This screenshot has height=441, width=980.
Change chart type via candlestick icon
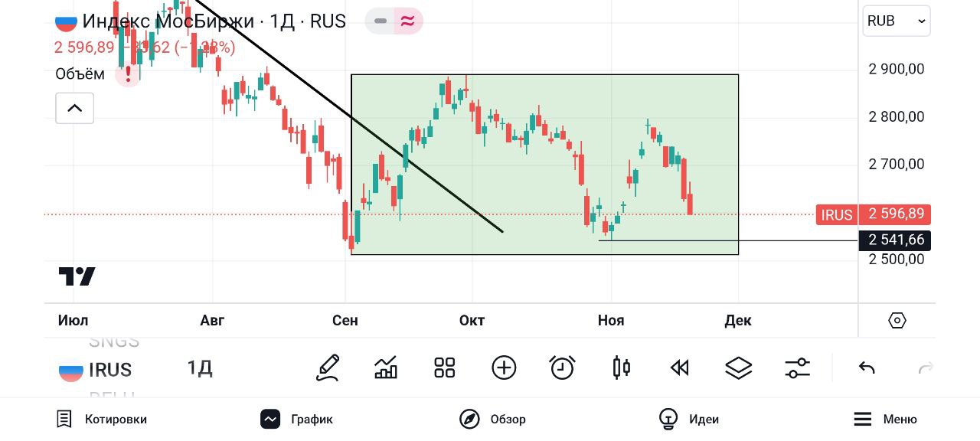tap(621, 368)
